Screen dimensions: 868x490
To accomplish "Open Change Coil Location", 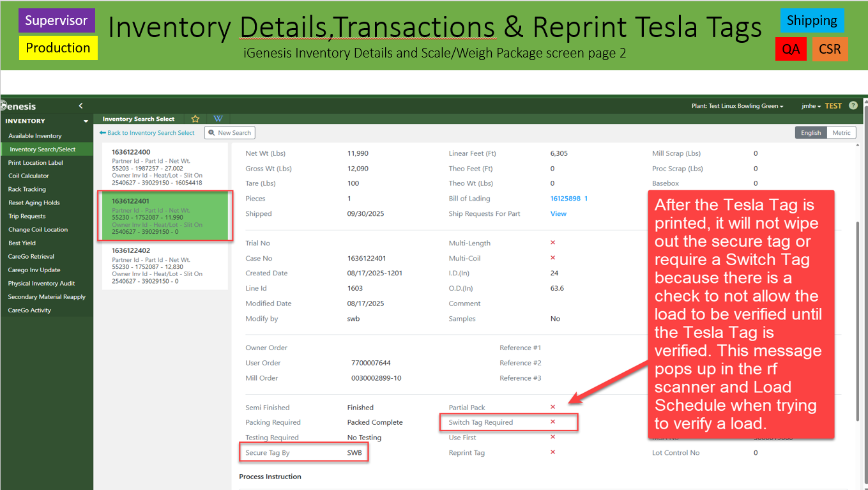I will pyautogui.click(x=38, y=229).
